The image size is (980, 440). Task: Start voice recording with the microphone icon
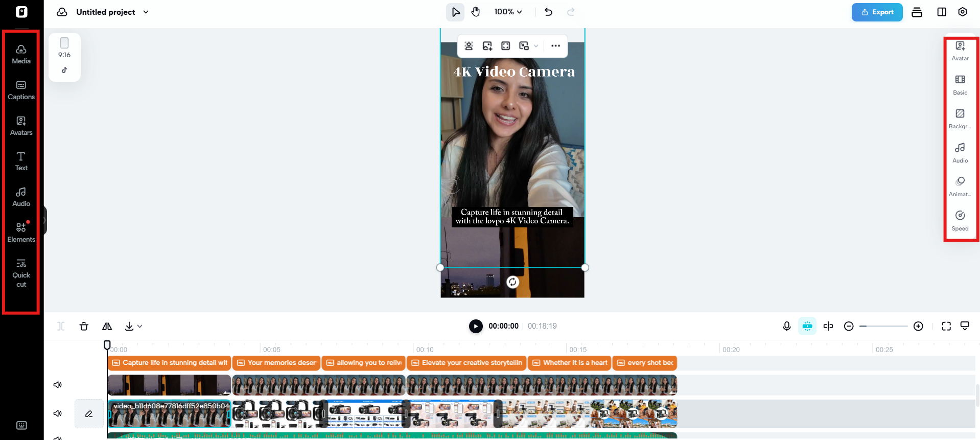[787, 326]
